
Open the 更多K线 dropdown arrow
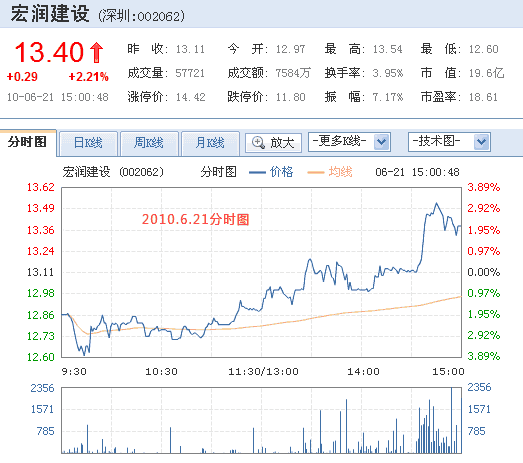381,142
